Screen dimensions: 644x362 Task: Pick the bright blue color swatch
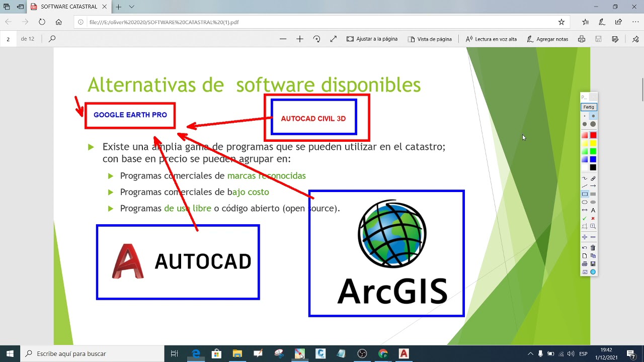(593, 159)
